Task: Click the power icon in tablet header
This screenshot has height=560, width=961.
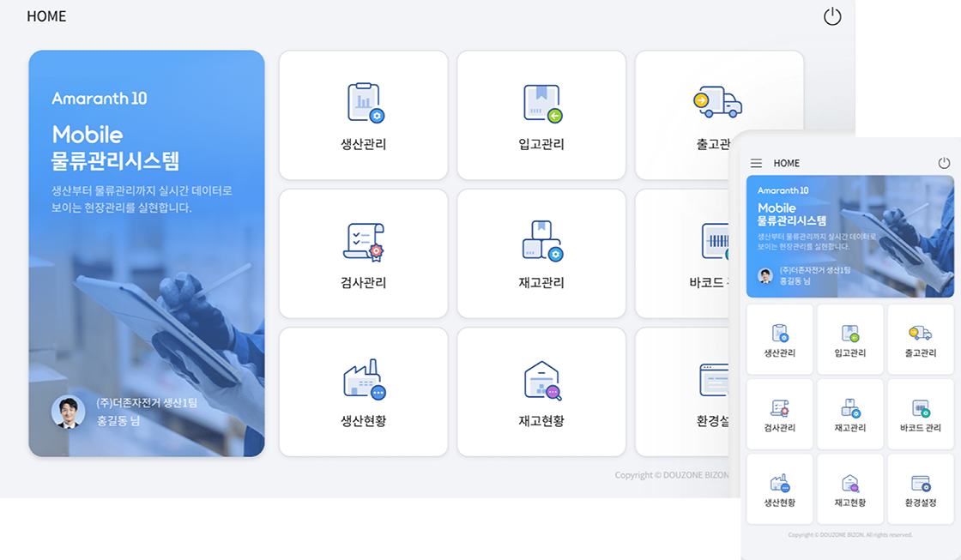Action: pos(832,16)
